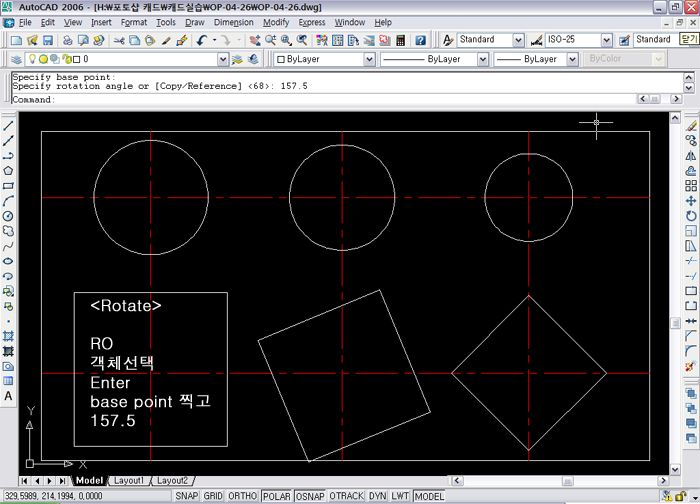
Task: Toggle OTRACK in status bar
Action: (346, 496)
